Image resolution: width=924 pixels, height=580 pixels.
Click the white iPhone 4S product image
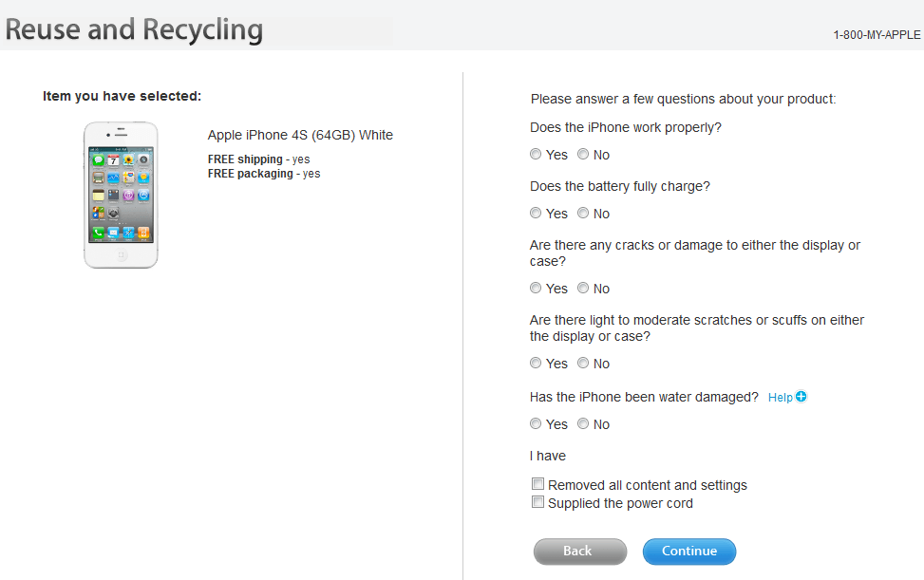coord(122,195)
